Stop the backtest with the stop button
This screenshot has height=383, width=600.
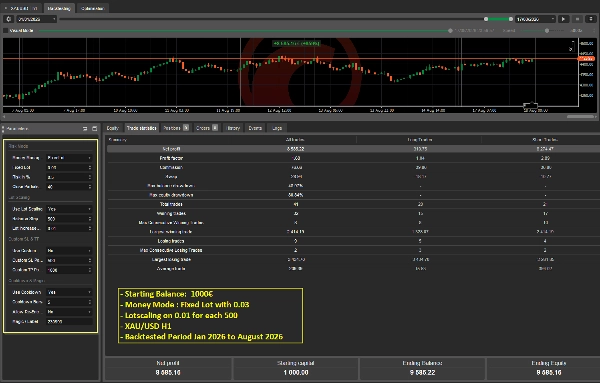tap(577, 19)
